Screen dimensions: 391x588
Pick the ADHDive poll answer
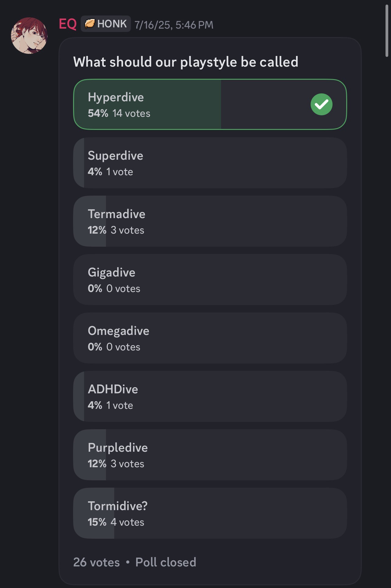(x=210, y=396)
